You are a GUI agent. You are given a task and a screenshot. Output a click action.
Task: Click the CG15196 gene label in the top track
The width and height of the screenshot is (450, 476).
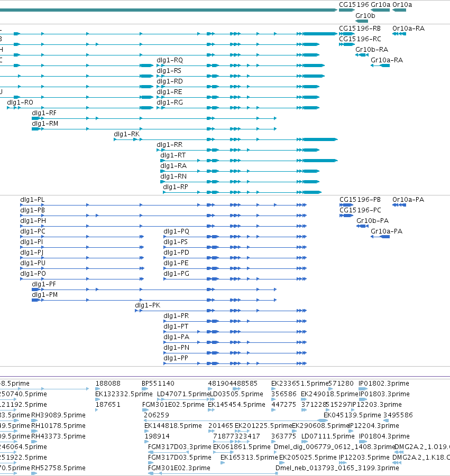(354, 5)
